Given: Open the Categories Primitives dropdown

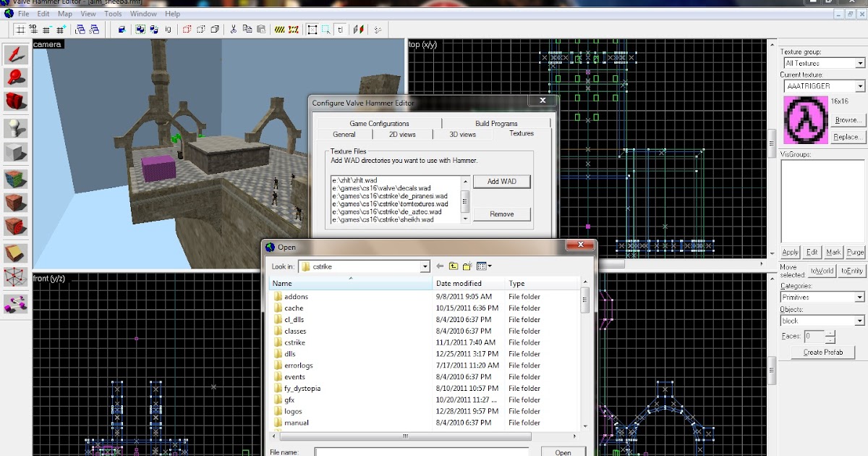Looking at the screenshot, I should tap(860, 297).
